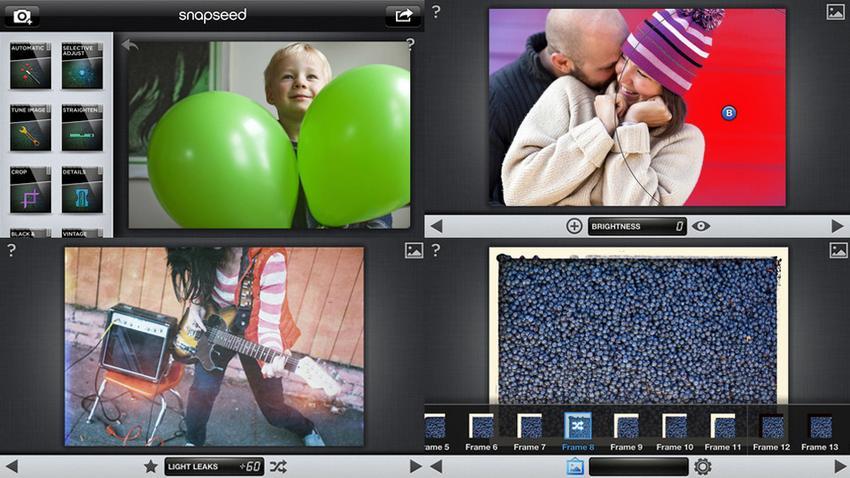Click the share icon next to Snapseed title
The image size is (850, 478).
point(403,16)
